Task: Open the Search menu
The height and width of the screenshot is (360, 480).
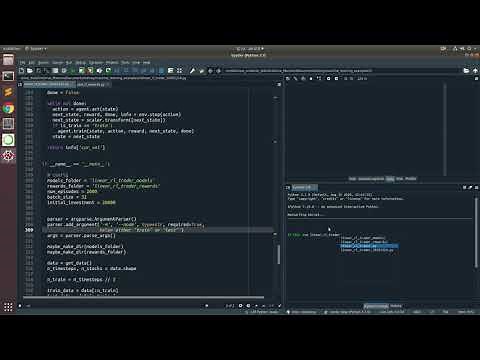Action: click(43, 63)
